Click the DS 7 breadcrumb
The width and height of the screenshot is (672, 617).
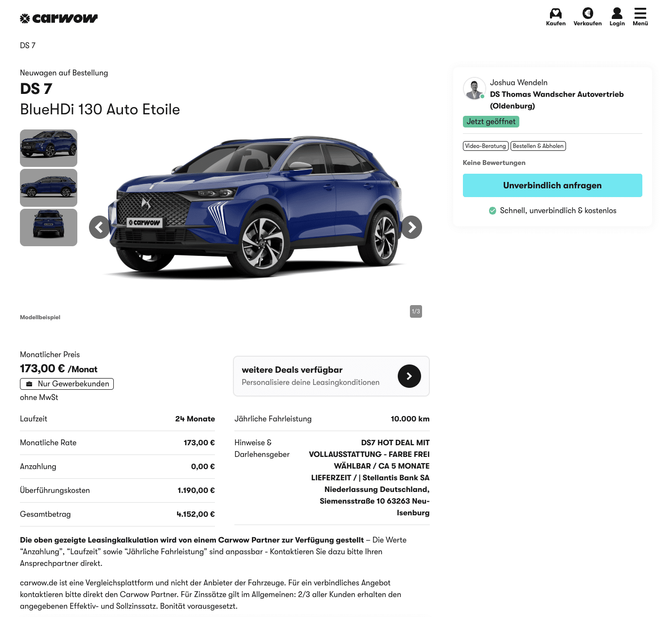tap(28, 45)
